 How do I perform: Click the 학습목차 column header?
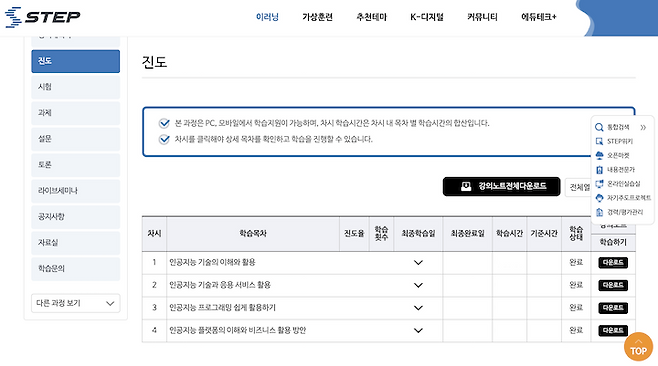(x=253, y=233)
